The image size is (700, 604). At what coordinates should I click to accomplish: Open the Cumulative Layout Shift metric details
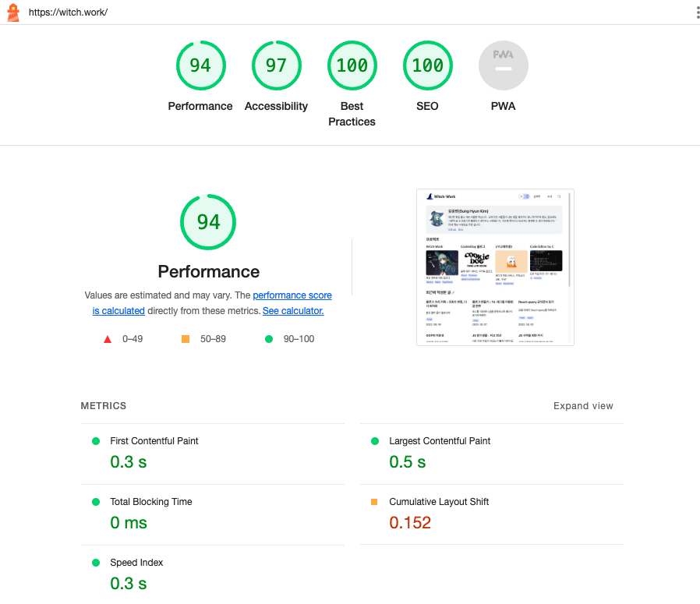(x=439, y=502)
